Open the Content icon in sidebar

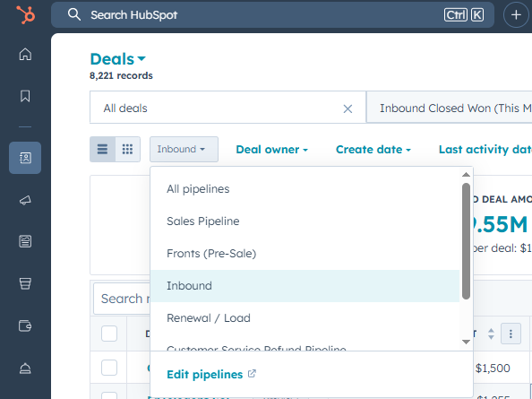(x=25, y=241)
